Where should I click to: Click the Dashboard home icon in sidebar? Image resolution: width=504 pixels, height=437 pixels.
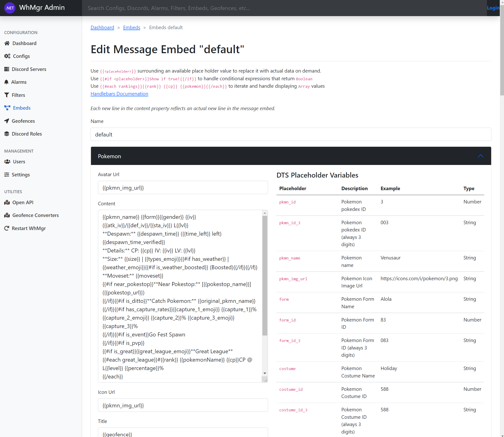click(7, 43)
